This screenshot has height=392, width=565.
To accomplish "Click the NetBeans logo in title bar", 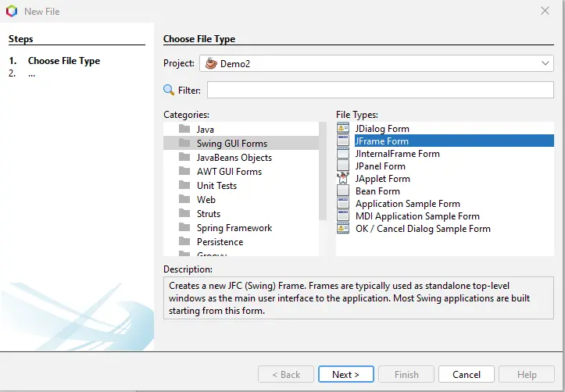I will coord(12,11).
